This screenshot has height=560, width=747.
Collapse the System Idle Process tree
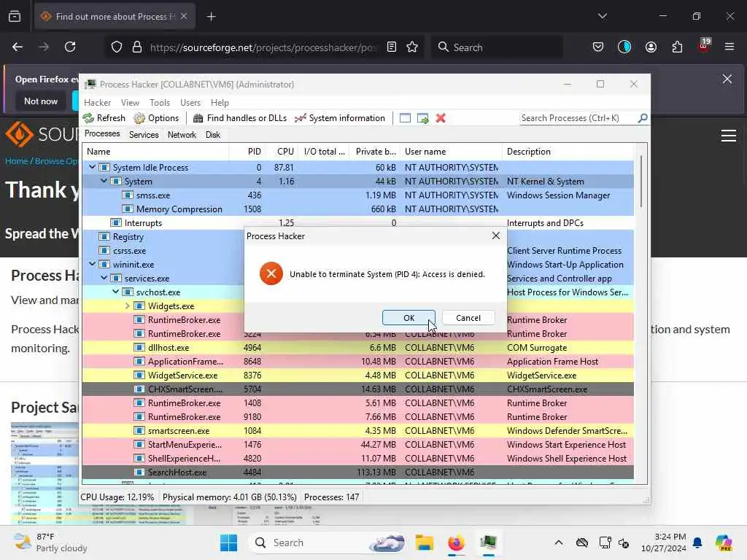click(92, 167)
